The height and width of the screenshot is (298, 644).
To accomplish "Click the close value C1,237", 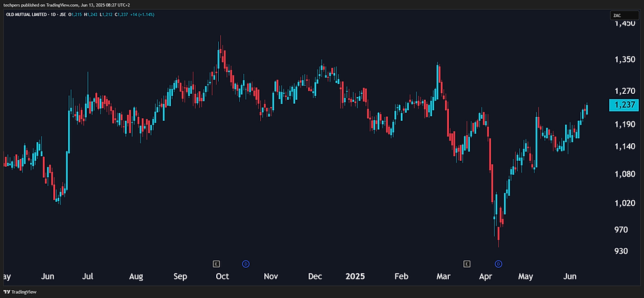I will tap(121, 14).
